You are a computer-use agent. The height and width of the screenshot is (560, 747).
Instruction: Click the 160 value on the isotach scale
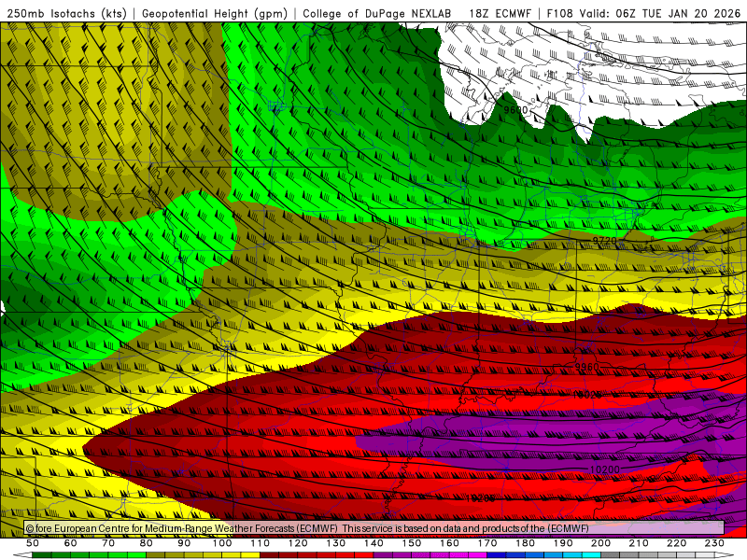(449, 543)
